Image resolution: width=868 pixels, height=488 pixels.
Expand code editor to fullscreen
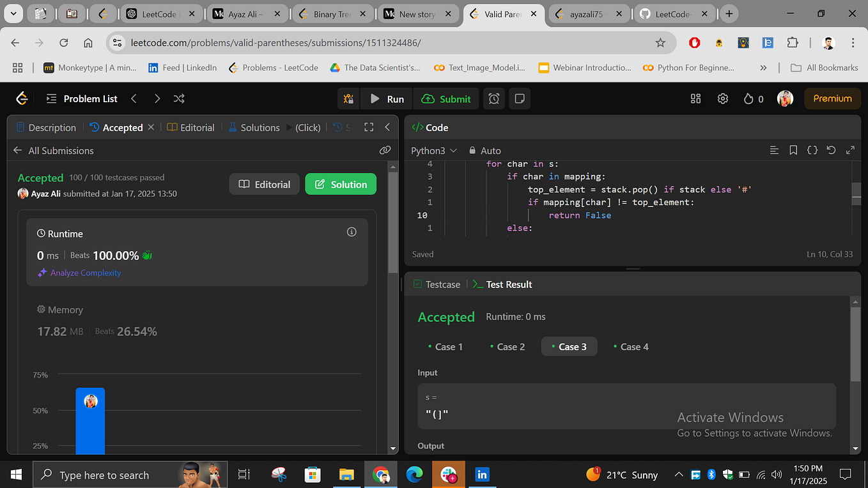(x=850, y=149)
